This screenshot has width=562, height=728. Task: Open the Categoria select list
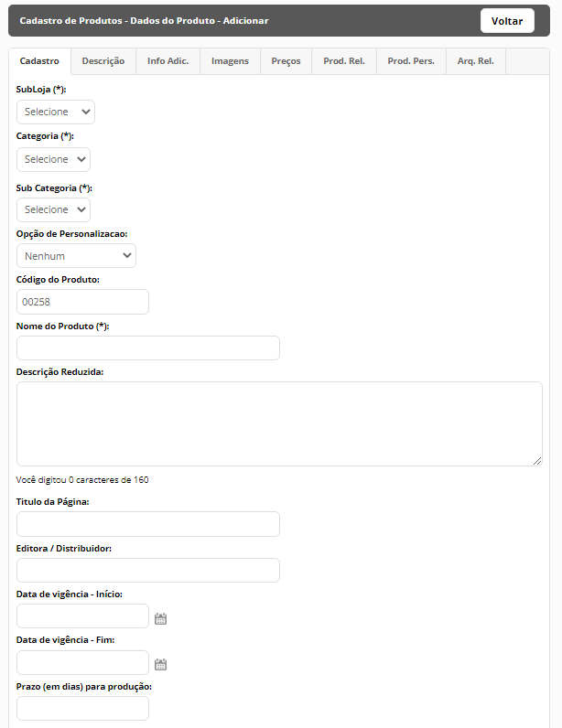click(53, 159)
